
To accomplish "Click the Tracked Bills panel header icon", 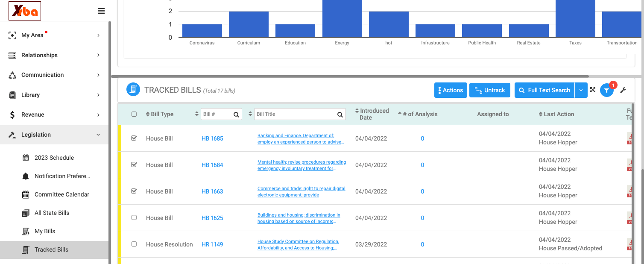I will tap(133, 90).
